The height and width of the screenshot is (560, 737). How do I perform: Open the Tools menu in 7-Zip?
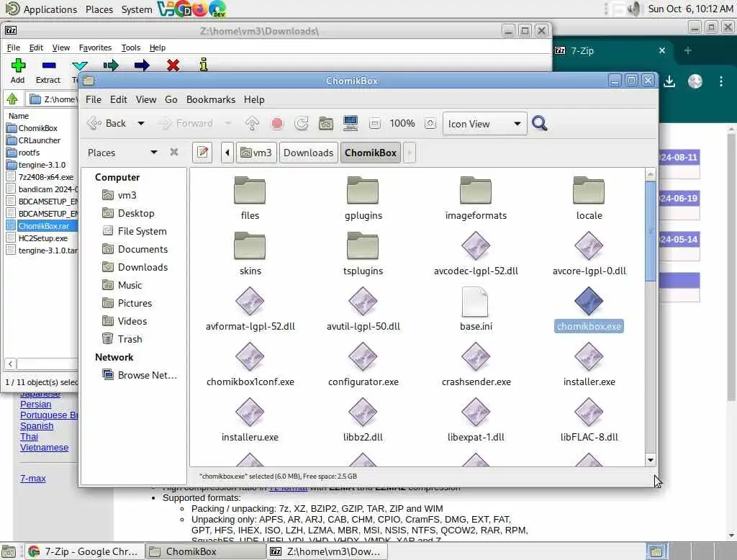[131, 48]
